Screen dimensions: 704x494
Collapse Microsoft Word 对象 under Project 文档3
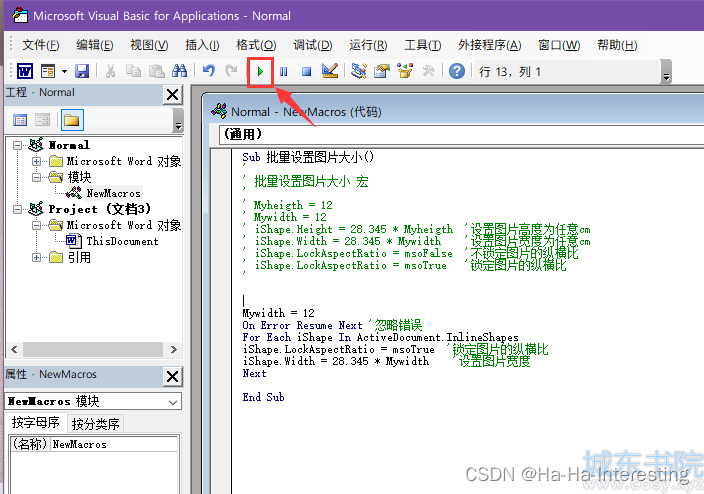point(36,225)
